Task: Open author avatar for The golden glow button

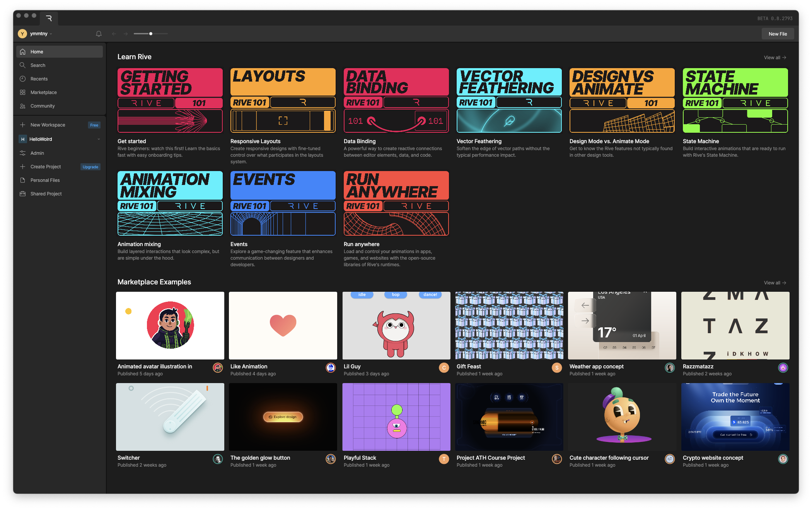Action: click(331, 459)
